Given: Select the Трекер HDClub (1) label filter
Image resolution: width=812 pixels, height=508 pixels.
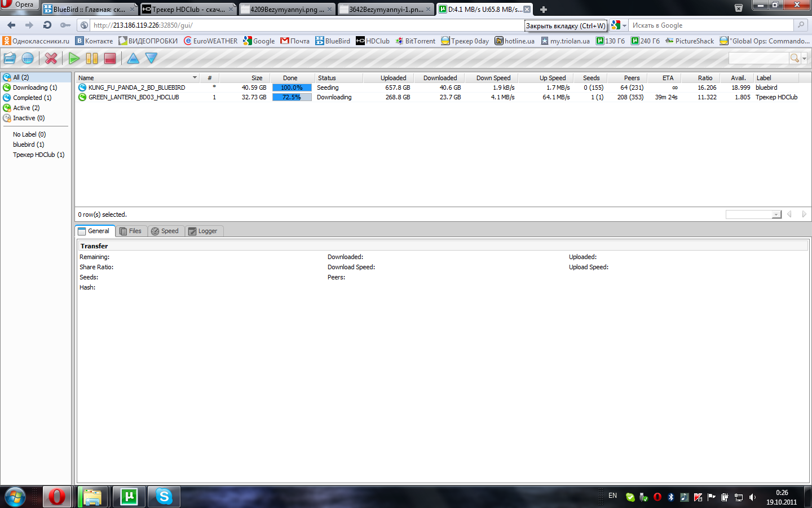Looking at the screenshot, I should 38,155.
